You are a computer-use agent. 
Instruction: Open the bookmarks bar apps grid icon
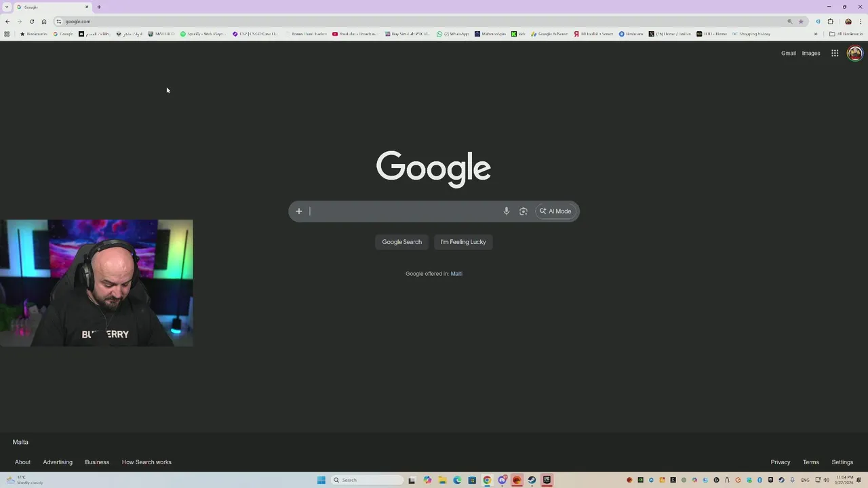click(x=7, y=34)
